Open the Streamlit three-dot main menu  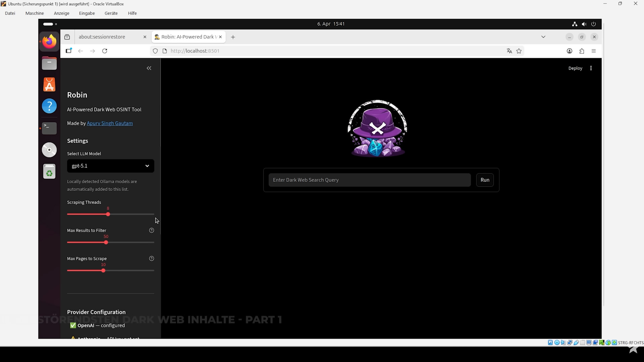pos(591,68)
